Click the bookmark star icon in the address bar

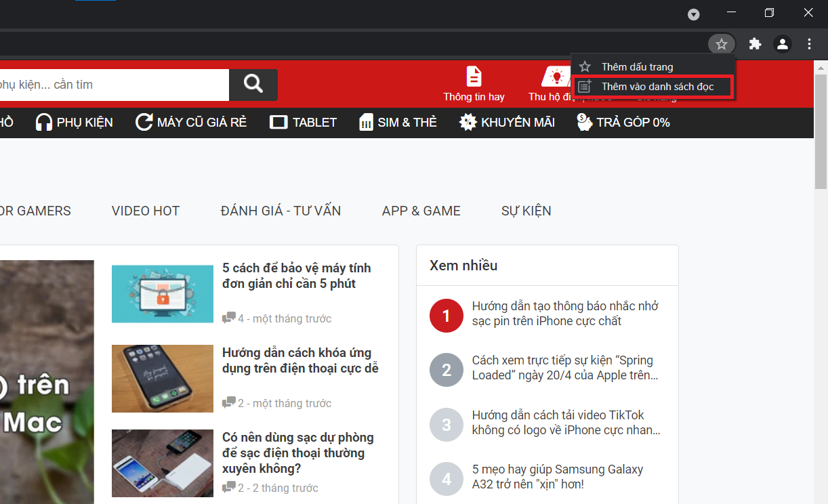[x=721, y=43]
